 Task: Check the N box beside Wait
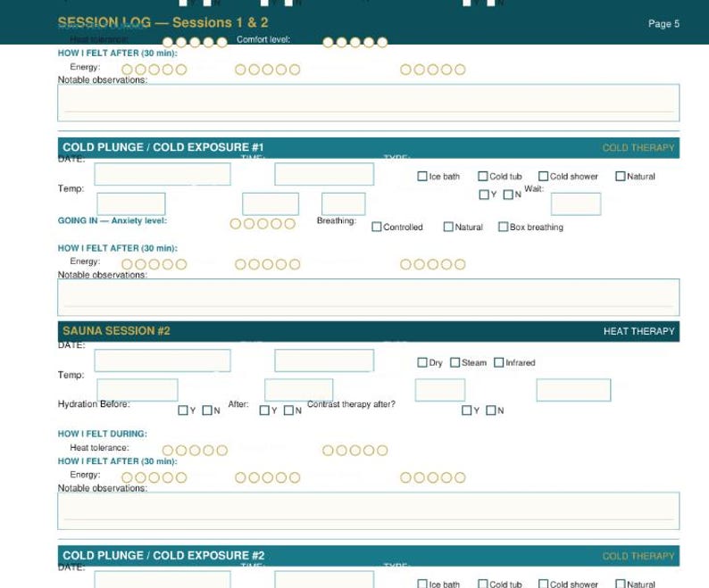pyautogui.click(x=508, y=195)
